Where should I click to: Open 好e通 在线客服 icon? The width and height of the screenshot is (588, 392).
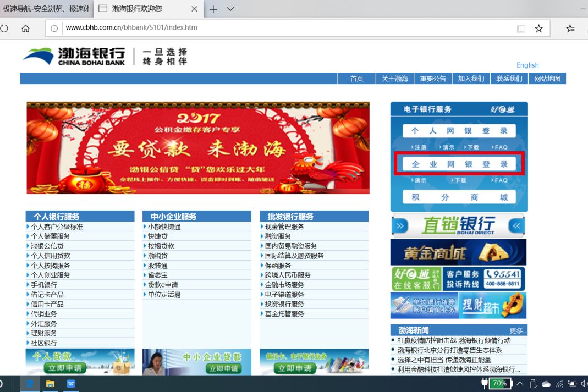pyautogui.click(x=416, y=279)
